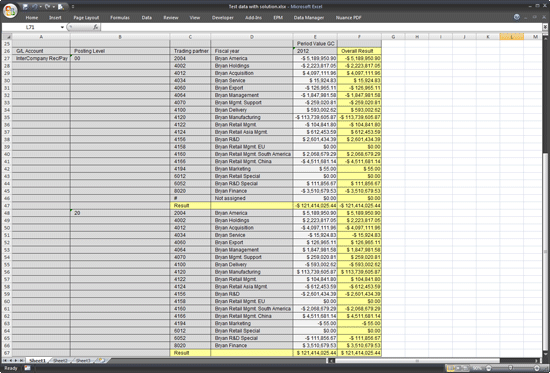Customize the Quick Access Toolbar
The image size is (550, 373).
click(73, 7)
